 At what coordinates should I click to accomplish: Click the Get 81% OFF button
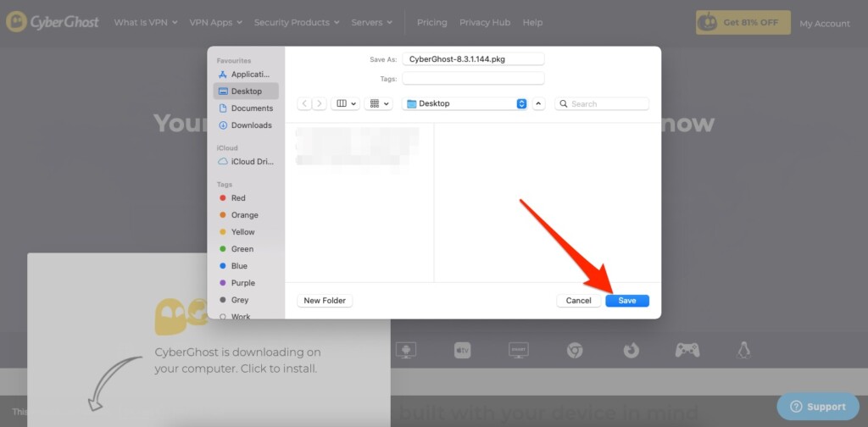(x=743, y=23)
